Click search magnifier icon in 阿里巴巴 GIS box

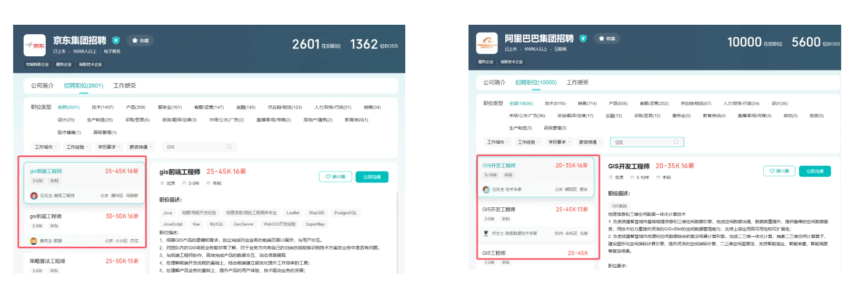tap(676, 142)
